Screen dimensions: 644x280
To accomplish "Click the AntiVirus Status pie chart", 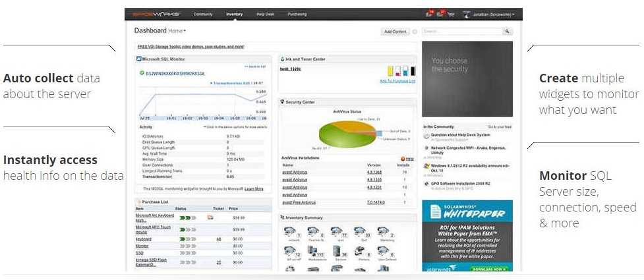I will click(347, 133).
